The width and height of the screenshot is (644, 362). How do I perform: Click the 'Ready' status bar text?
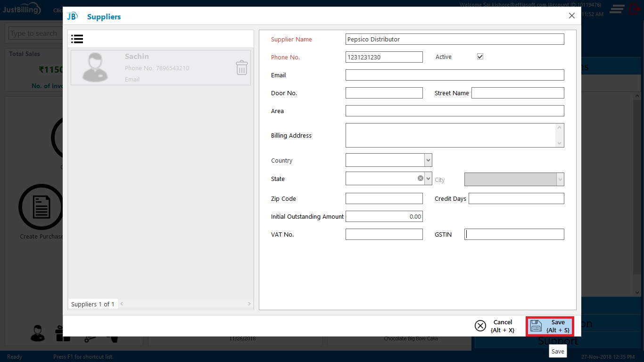(x=15, y=357)
